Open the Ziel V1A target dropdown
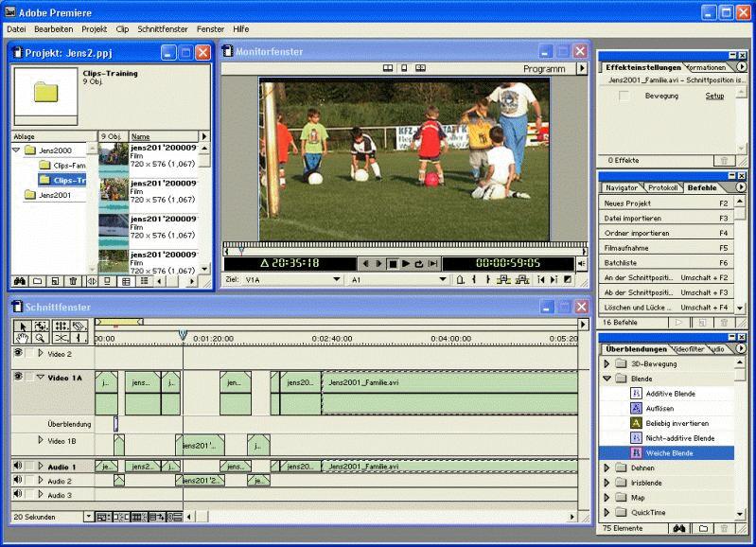Image resolution: width=756 pixels, height=547 pixels. [336, 280]
